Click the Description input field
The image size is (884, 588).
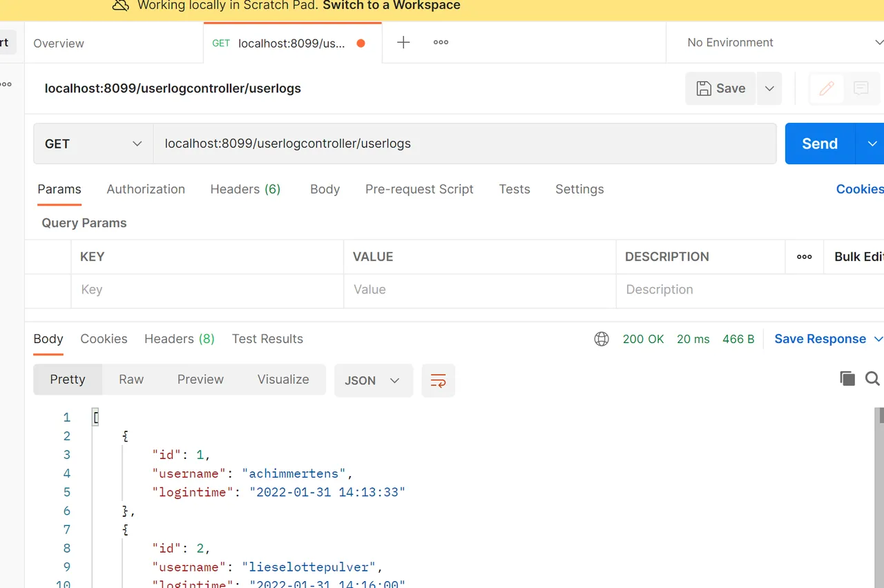point(749,290)
